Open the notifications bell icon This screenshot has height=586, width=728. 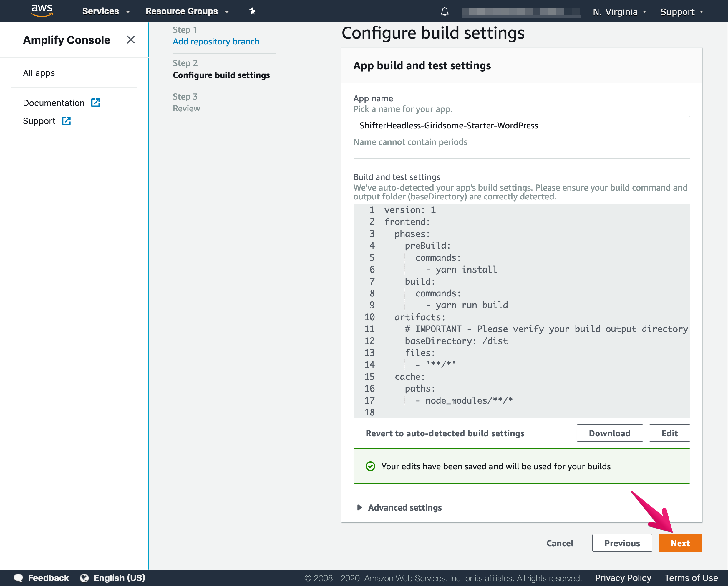[444, 11]
